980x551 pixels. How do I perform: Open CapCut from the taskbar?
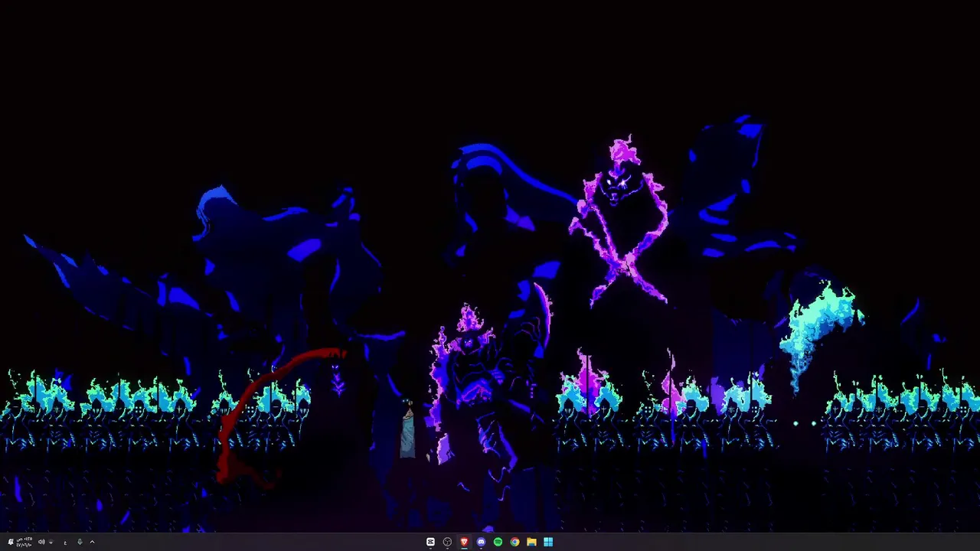click(x=430, y=542)
